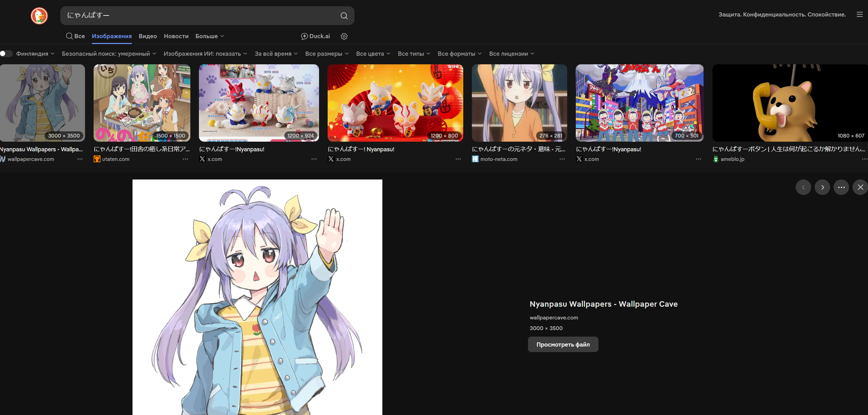Image resolution: width=868 pixels, height=415 pixels.
Task: Select the 1080 × 607 bear phone thumbnail
Action: 790,103
